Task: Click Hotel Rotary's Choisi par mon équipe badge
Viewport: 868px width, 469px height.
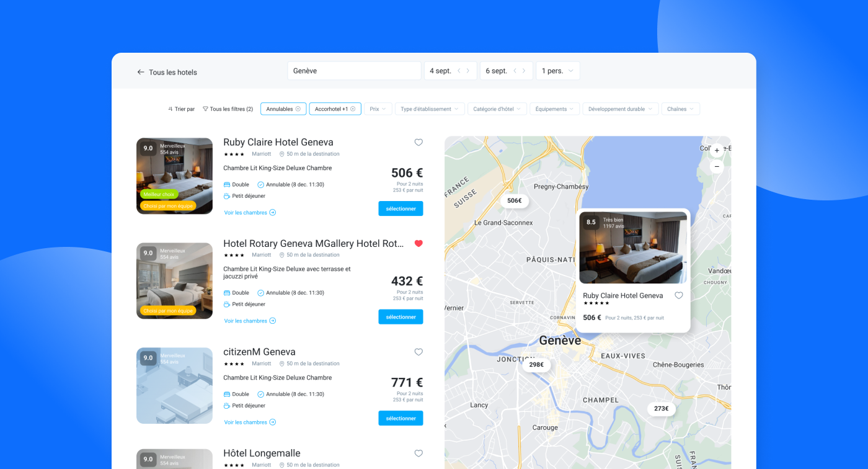Action: [x=168, y=311]
